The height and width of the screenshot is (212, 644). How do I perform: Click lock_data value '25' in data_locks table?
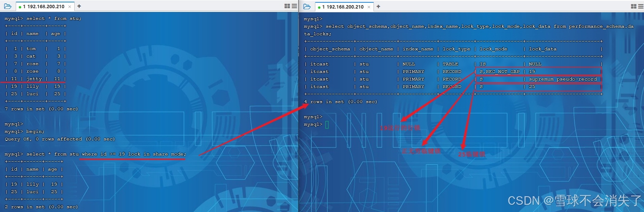[532, 87]
